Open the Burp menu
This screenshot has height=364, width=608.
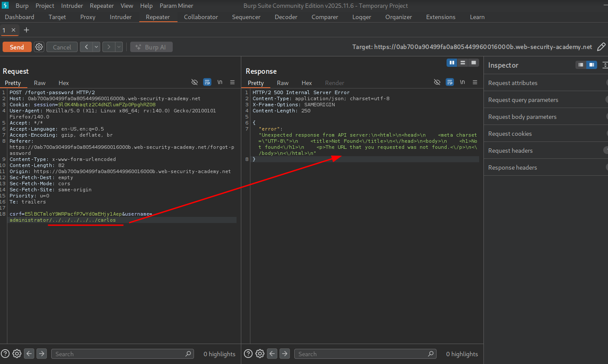point(22,6)
